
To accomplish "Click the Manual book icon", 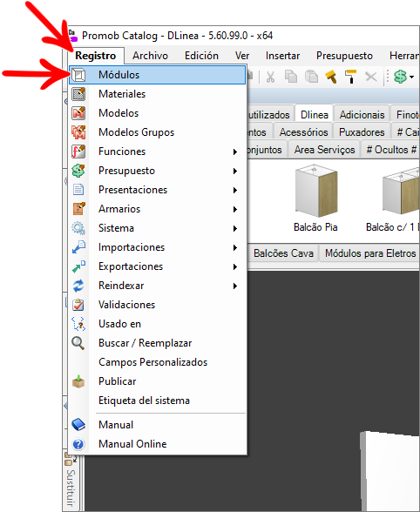I will (78, 425).
